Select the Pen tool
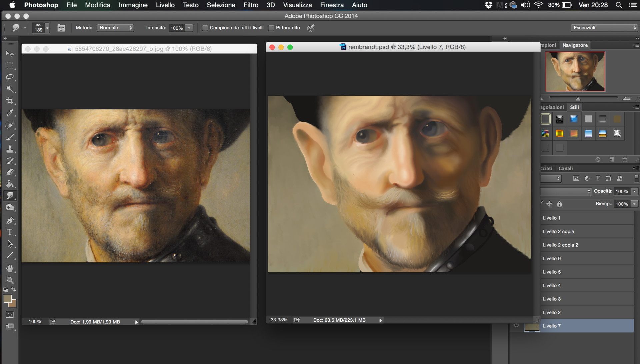640x364 pixels. click(x=10, y=220)
